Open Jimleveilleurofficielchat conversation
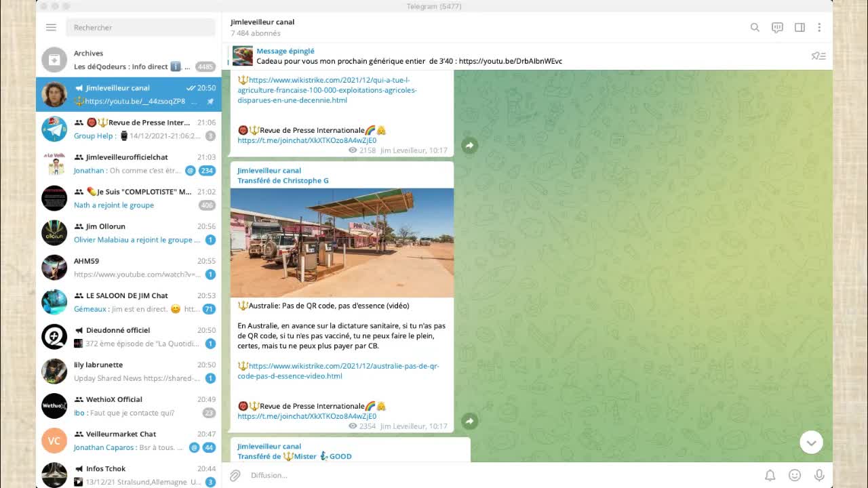The width and height of the screenshot is (868, 488). [129, 163]
